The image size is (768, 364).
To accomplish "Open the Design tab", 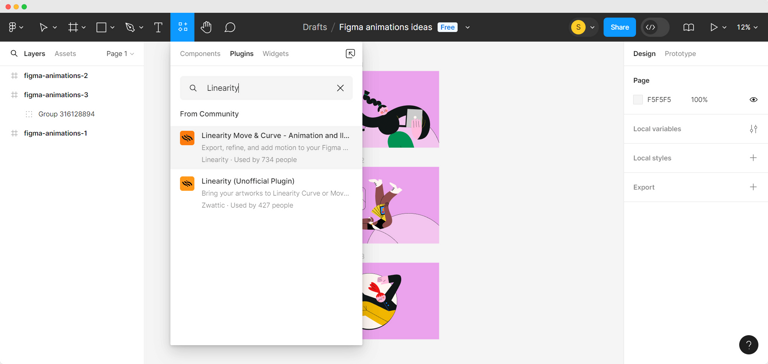I will [644, 54].
